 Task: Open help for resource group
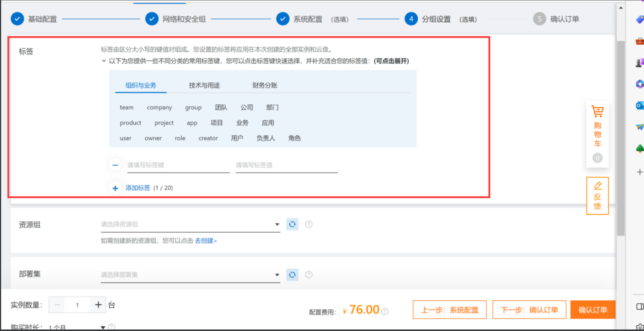[309, 224]
